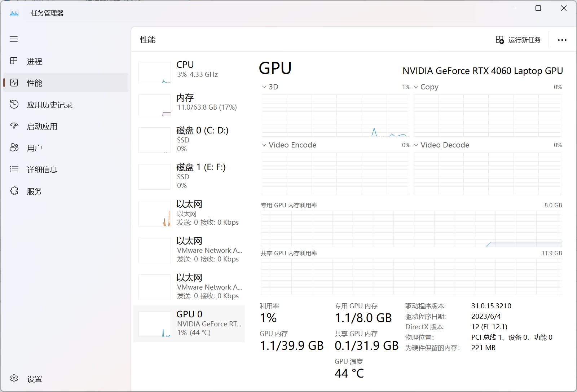This screenshot has width=577, height=392.
Task: Click the PCI 总线 1 location value
Action: [x=512, y=337]
